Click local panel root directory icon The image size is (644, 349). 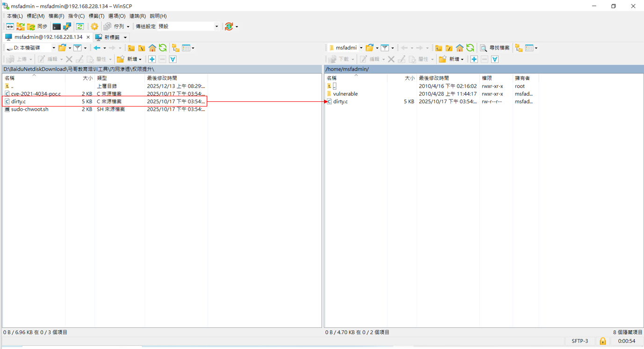[x=142, y=48]
